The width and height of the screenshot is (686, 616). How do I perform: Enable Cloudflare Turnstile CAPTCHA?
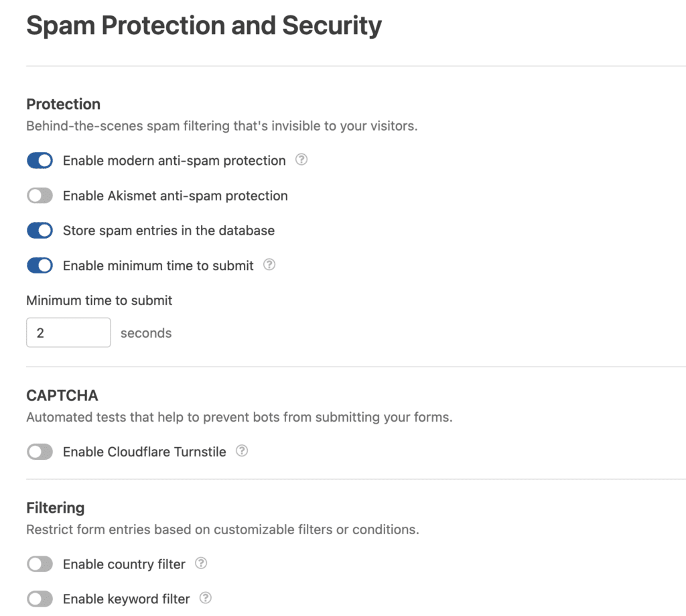40,451
